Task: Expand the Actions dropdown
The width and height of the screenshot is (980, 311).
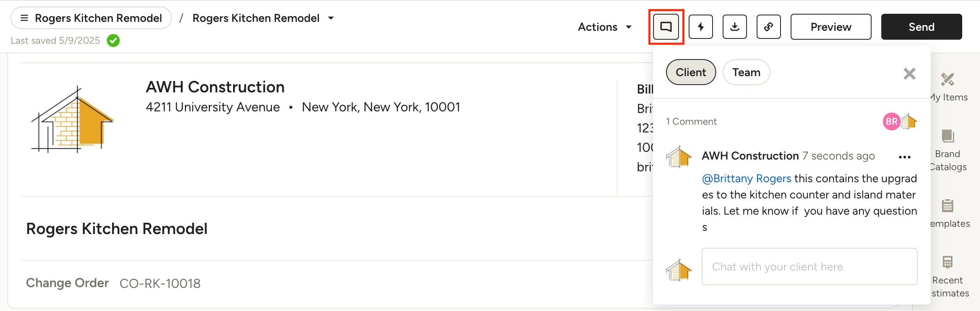Action: (x=605, y=27)
